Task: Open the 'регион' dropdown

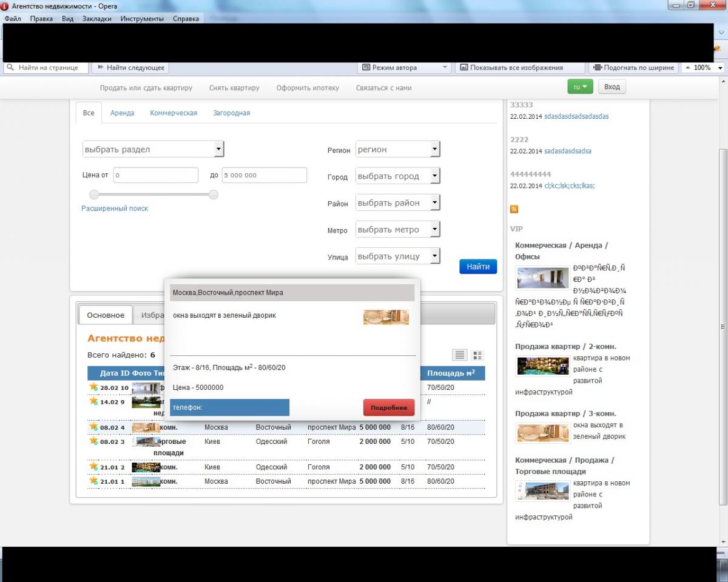Action: 397,149
